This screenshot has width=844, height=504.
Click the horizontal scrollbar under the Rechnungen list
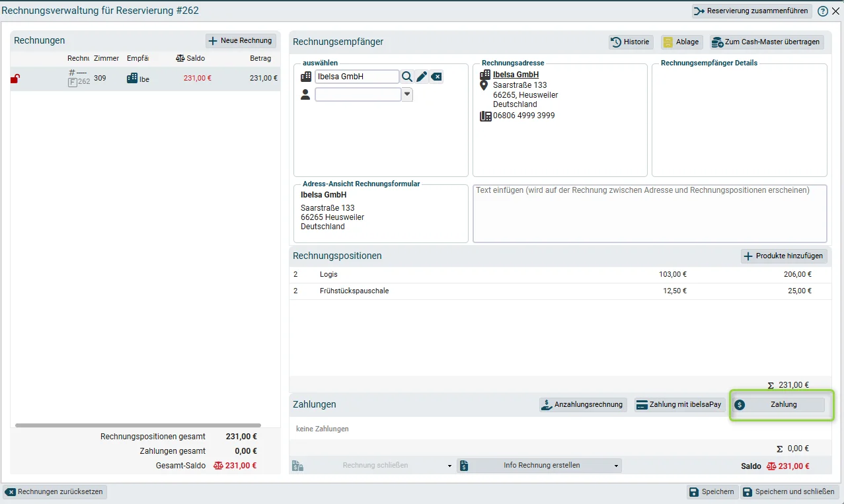138,425
